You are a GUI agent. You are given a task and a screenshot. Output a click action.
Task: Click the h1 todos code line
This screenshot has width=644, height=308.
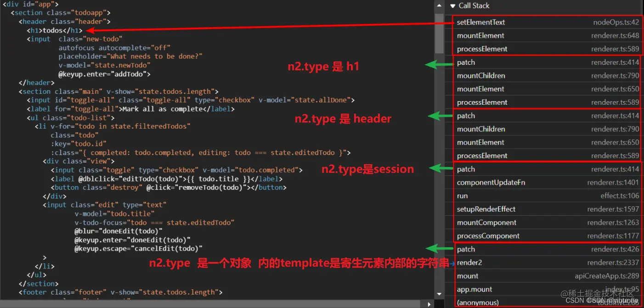55,30
